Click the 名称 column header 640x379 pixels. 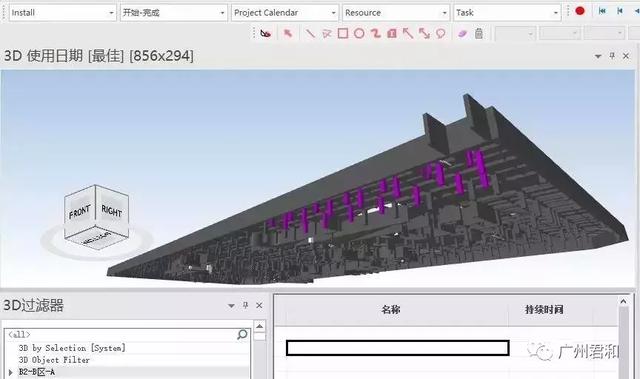coord(391,310)
